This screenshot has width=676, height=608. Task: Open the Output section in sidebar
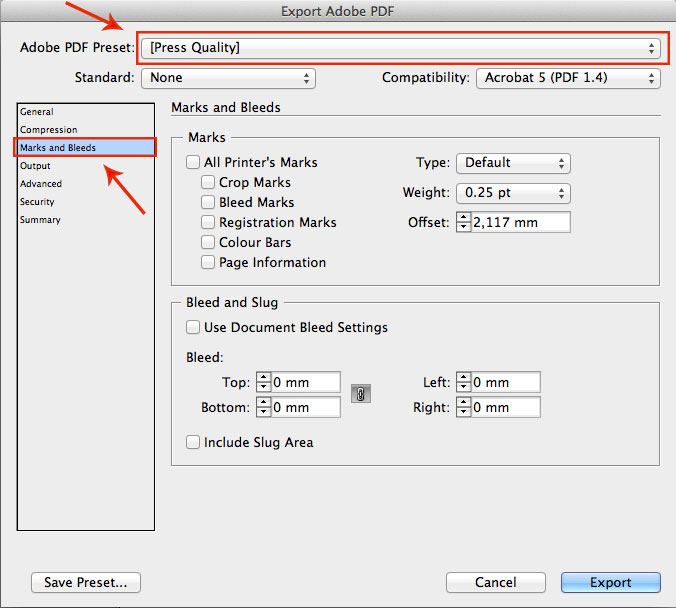coord(35,166)
